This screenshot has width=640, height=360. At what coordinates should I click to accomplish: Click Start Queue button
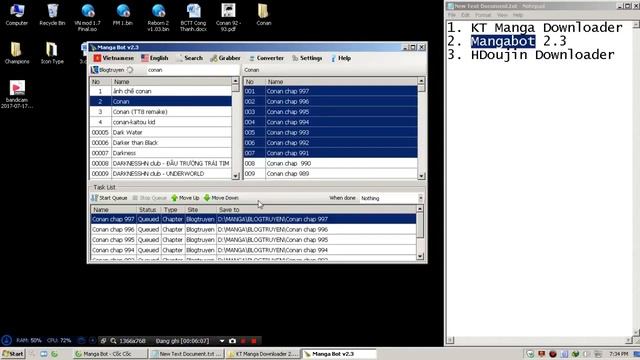point(109,198)
